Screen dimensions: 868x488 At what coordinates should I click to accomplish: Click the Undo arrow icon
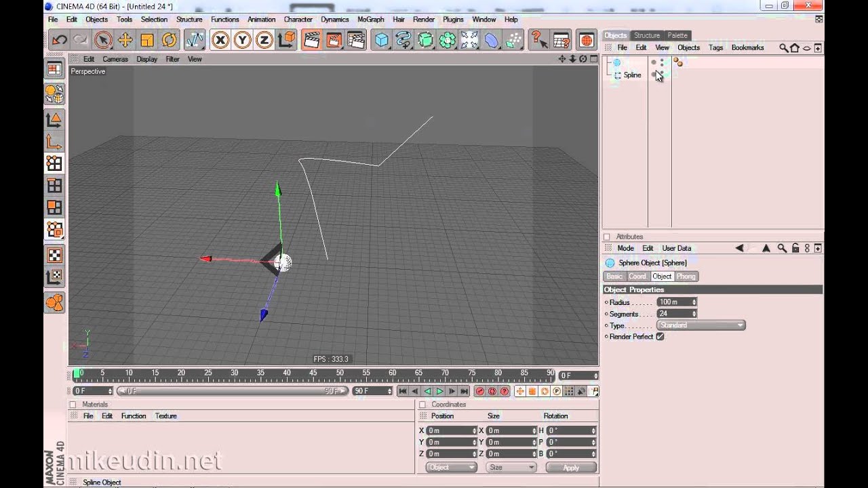pos(60,40)
